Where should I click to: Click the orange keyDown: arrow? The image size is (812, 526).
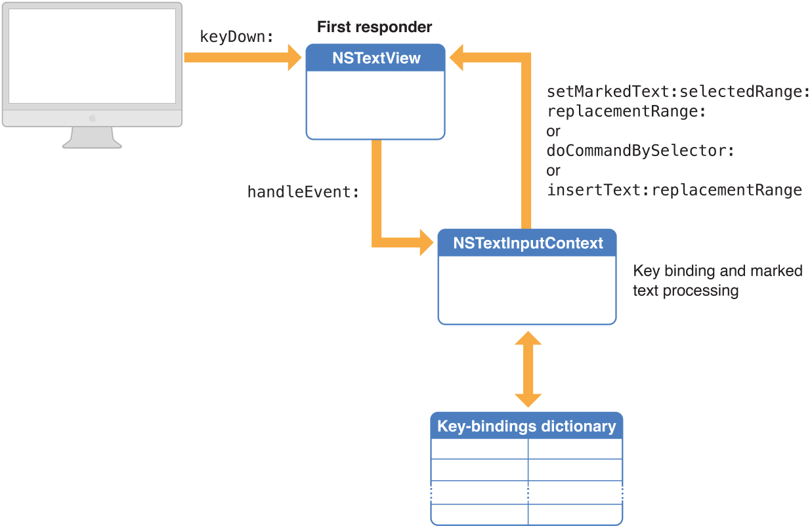[243, 58]
